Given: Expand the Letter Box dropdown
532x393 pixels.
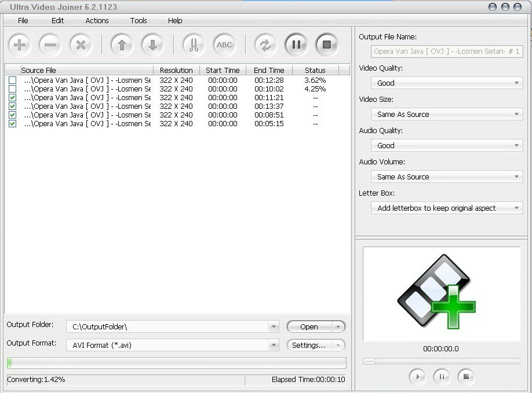Looking at the screenshot, I should click(x=516, y=208).
